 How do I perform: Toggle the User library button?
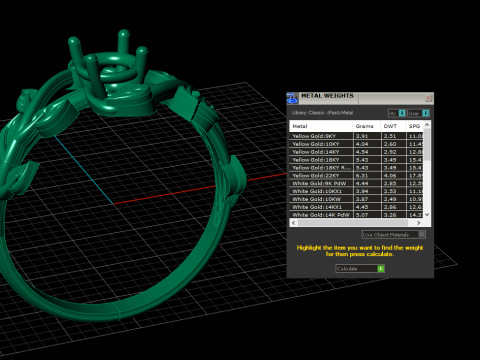[418, 113]
